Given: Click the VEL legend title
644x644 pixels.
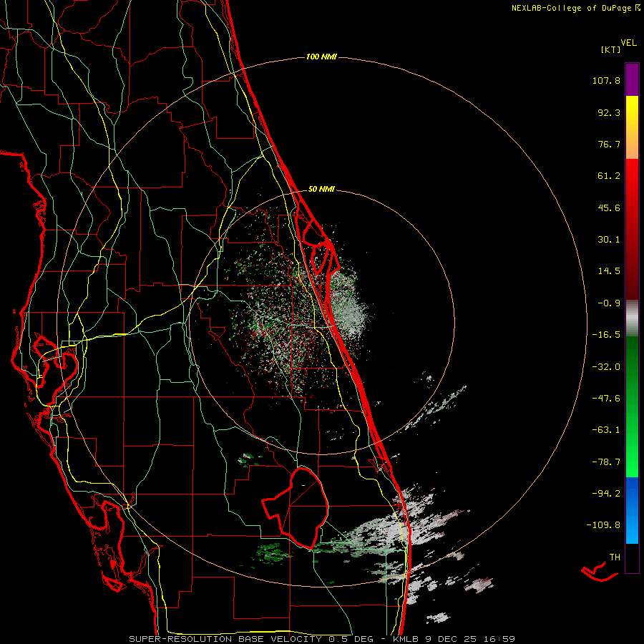Looking at the screenshot, I should (628, 43).
